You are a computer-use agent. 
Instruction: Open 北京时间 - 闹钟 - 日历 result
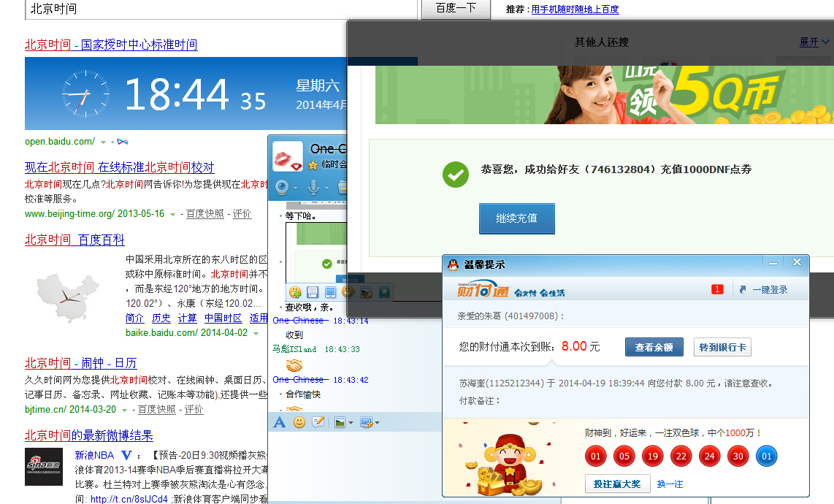pyautogui.click(x=81, y=364)
